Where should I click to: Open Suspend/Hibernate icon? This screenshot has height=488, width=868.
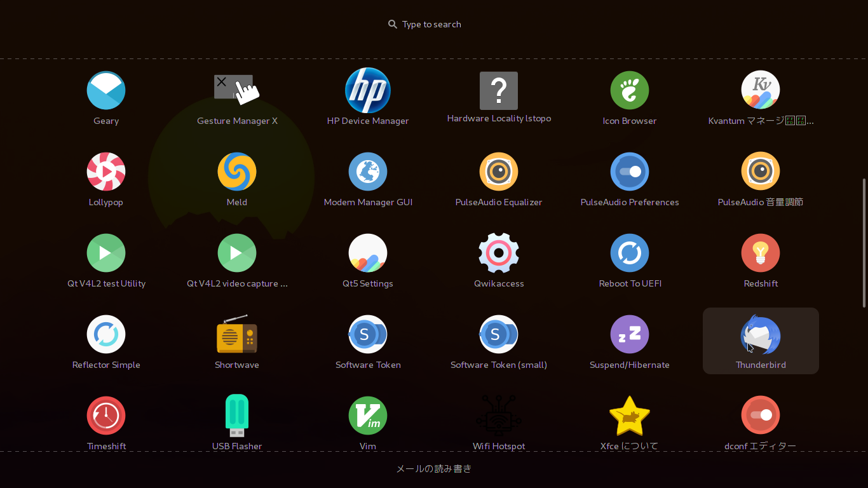coord(630,334)
